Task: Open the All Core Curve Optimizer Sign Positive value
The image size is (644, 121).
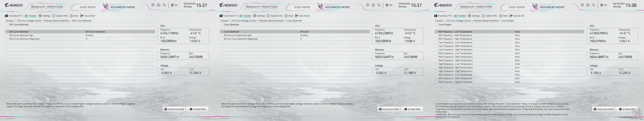Action: tap(304, 35)
